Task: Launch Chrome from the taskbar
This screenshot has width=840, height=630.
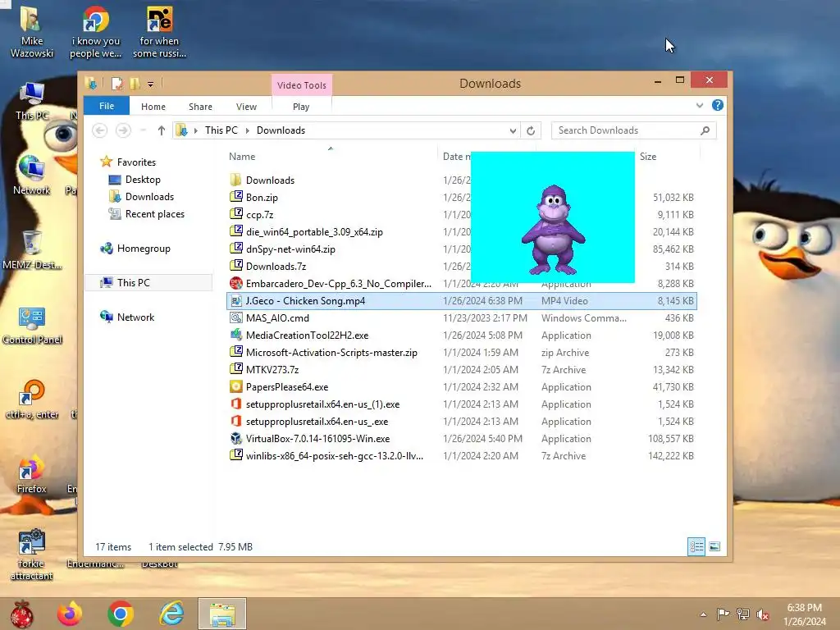Action: coord(120,614)
